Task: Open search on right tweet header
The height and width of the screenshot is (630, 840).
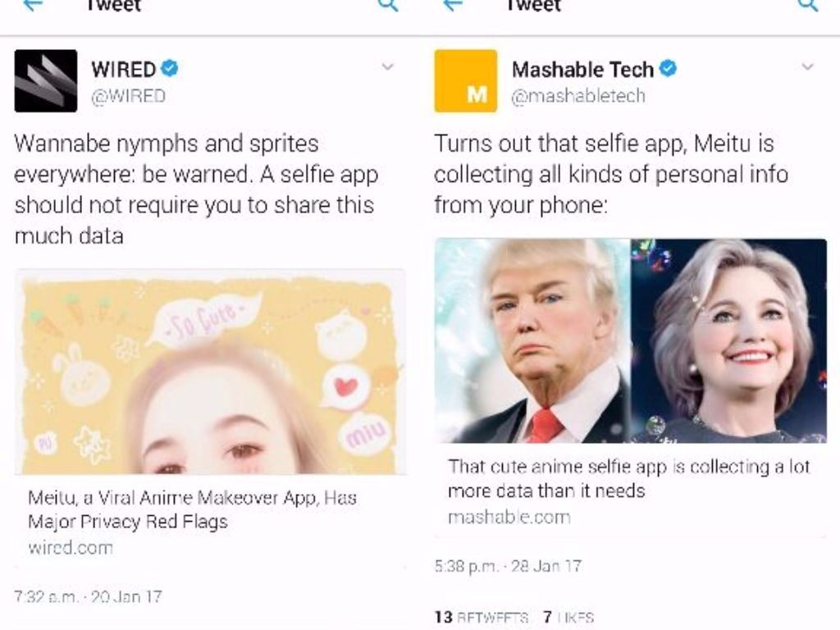Action: pyautogui.click(x=808, y=5)
